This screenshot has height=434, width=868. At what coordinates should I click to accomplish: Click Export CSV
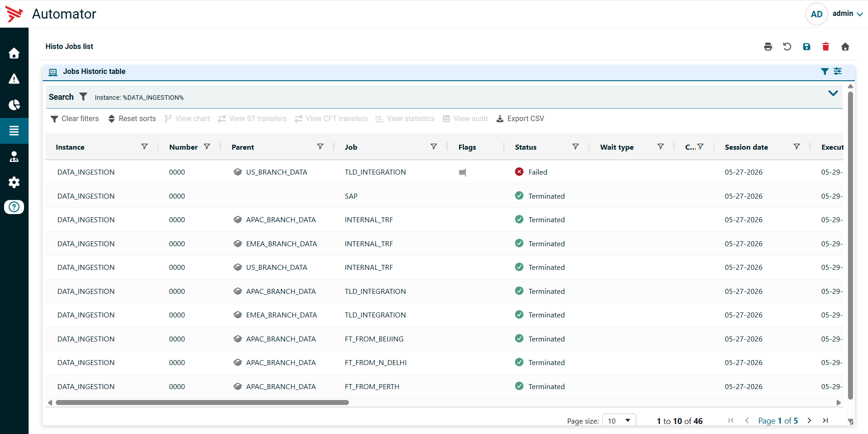(520, 119)
